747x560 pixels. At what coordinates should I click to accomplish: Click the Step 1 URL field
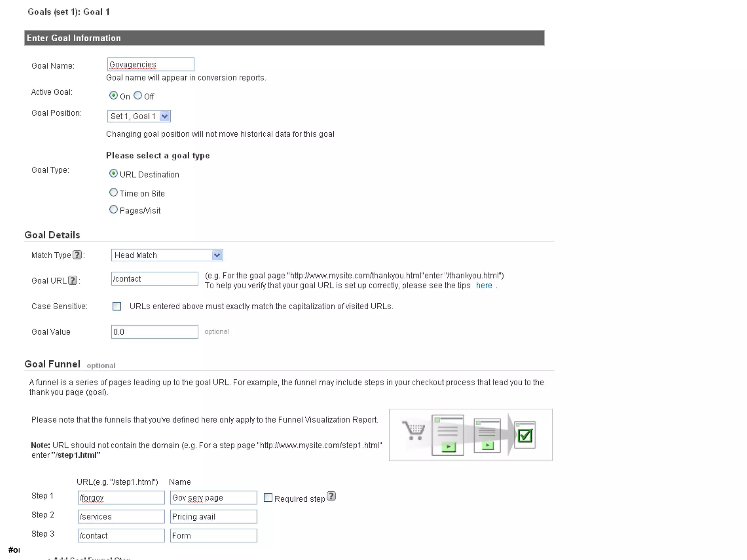[121, 498]
